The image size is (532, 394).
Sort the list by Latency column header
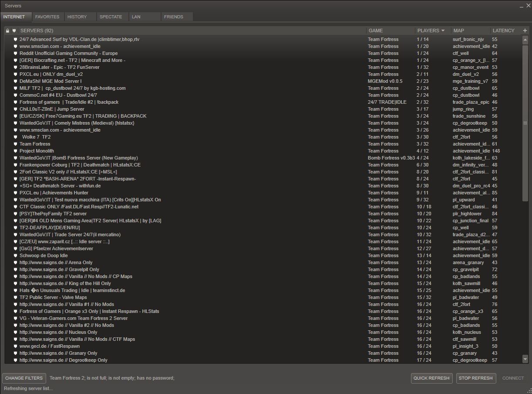tap(503, 31)
